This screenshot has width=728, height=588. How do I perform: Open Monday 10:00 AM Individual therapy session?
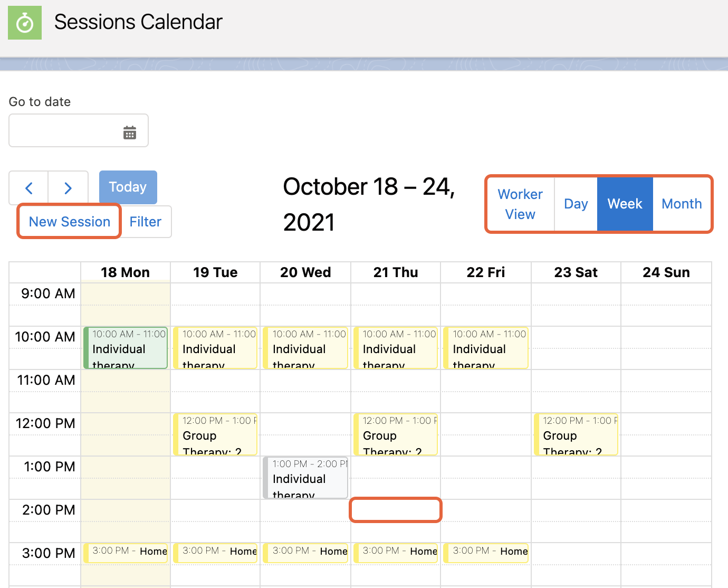tap(126, 348)
